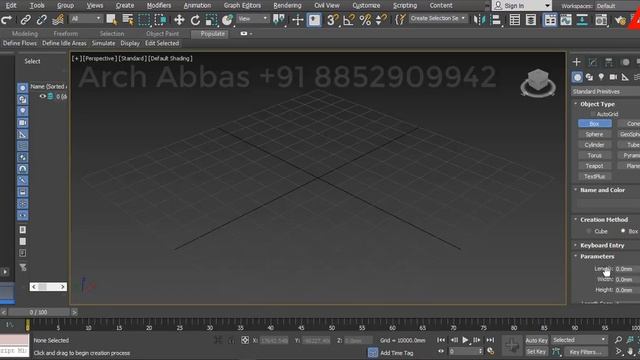
Task: Open the Key Filters dialog
Action: click(x=585, y=352)
